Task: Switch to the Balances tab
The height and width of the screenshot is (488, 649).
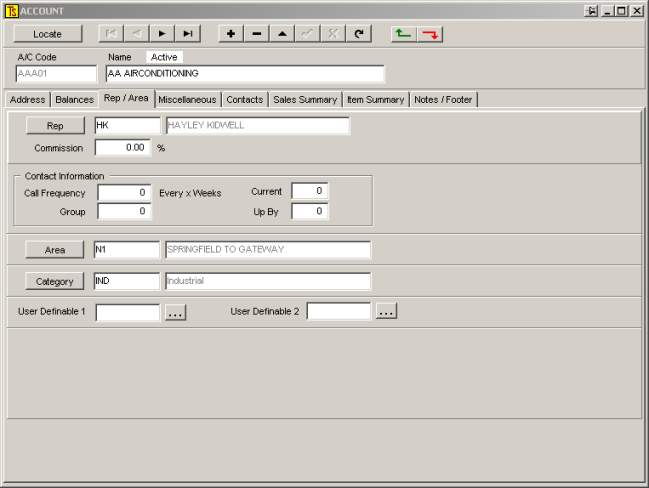Action: (74, 100)
